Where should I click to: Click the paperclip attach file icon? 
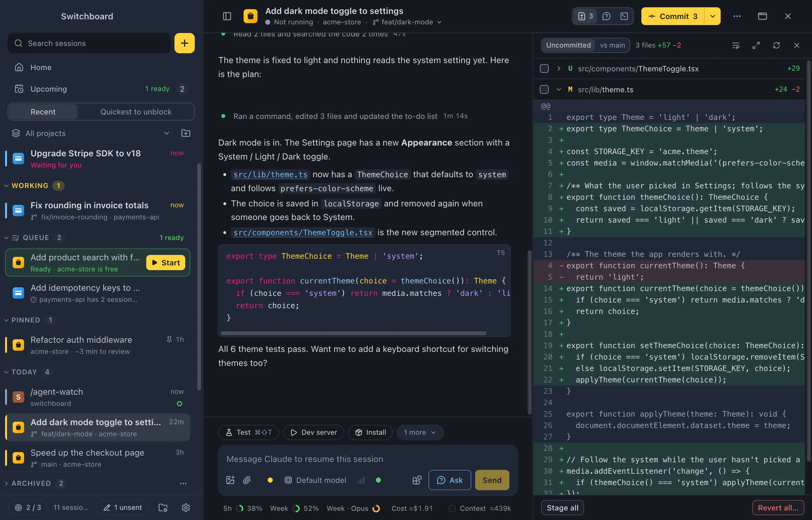click(247, 480)
